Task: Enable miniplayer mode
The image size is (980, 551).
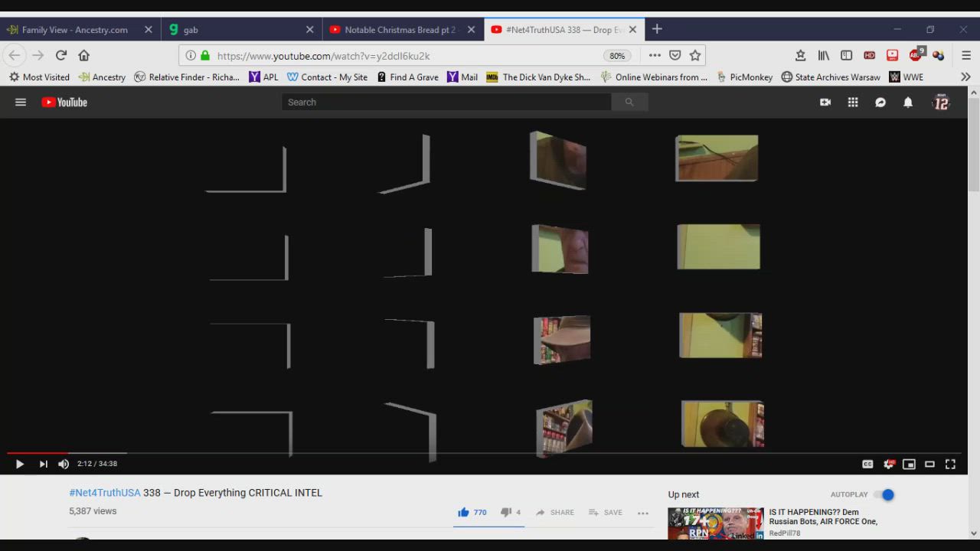Action: coord(909,464)
